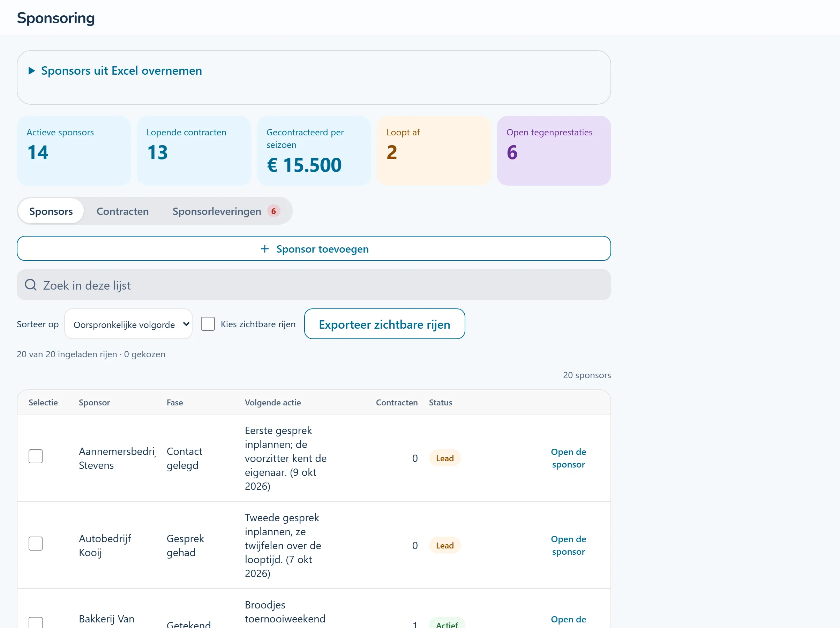Click the 'Sorteer op' label
Screen dimensions: 840x628
[x=38, y=324]
